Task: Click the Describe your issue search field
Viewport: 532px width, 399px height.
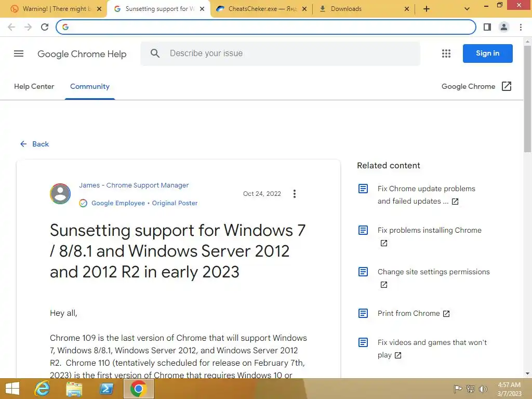Action: 280,54
